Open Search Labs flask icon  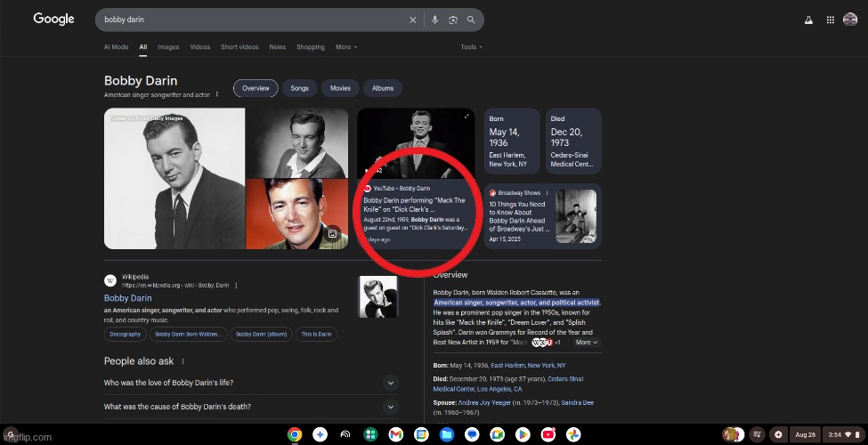(808, 20)
